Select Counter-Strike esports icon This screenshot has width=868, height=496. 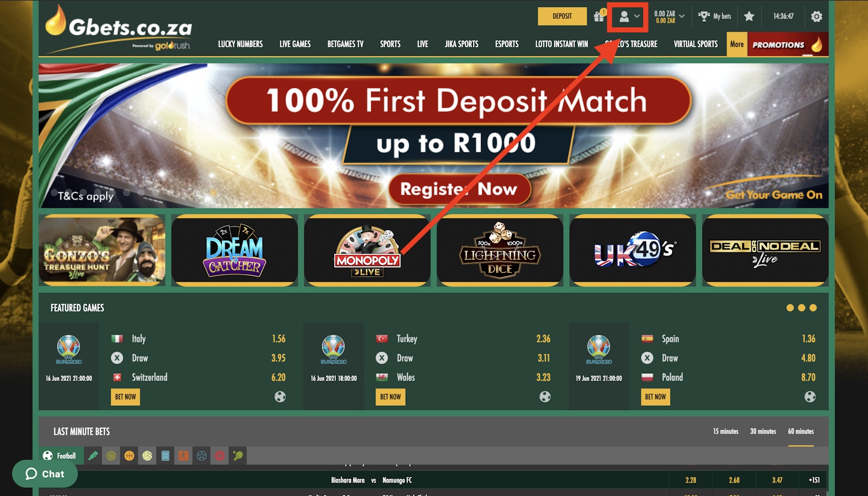point(183,456)
